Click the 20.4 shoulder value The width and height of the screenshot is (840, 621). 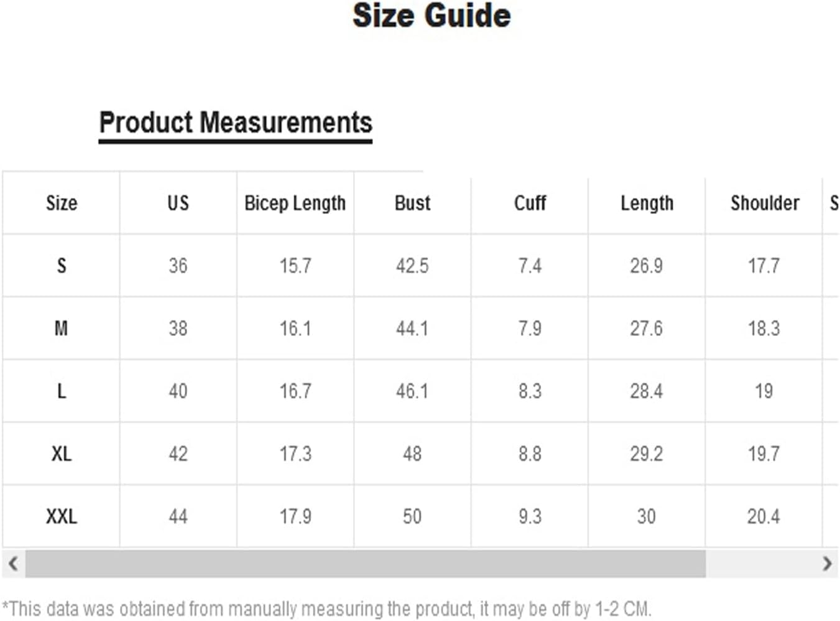coord(764,516)
